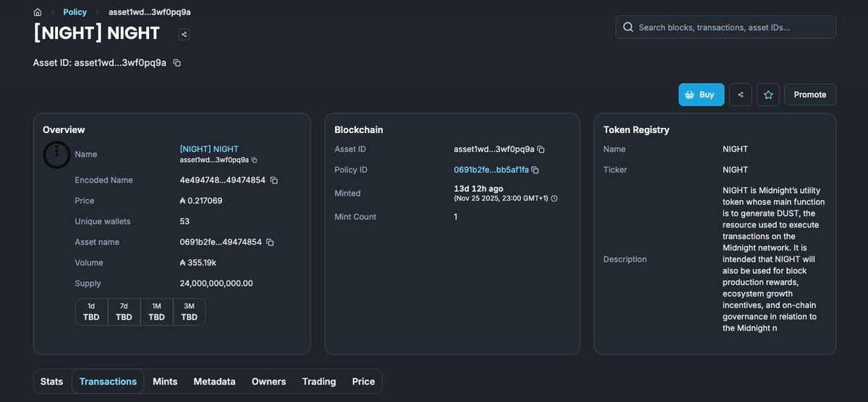Copy the Policy ID value

point(535,170)
